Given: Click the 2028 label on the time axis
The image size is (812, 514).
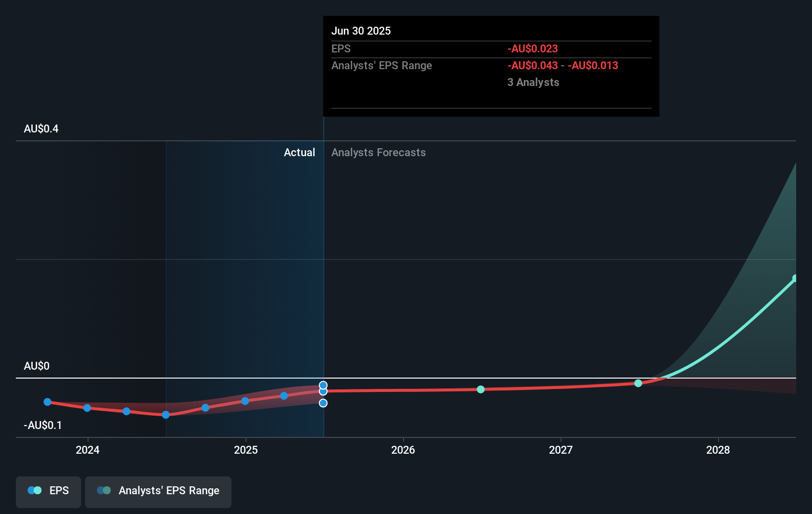Looking at the screenshot, I should tap(719, 450).
